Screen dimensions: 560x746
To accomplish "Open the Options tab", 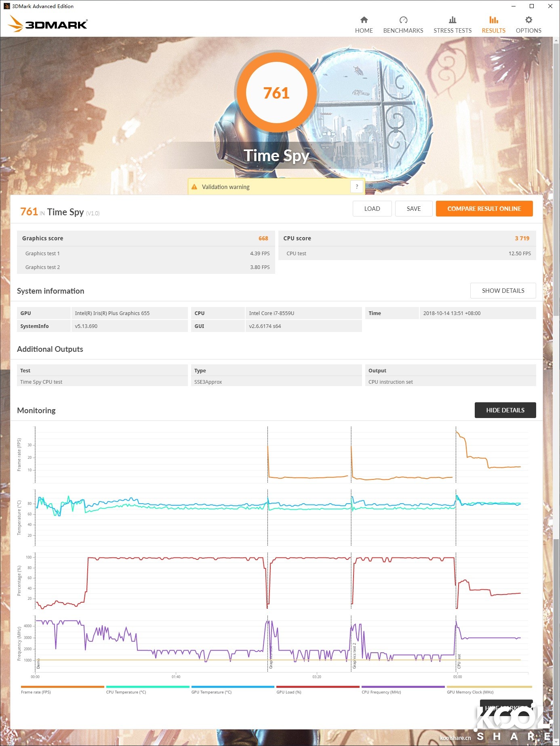I will click(x=528, y=25).
